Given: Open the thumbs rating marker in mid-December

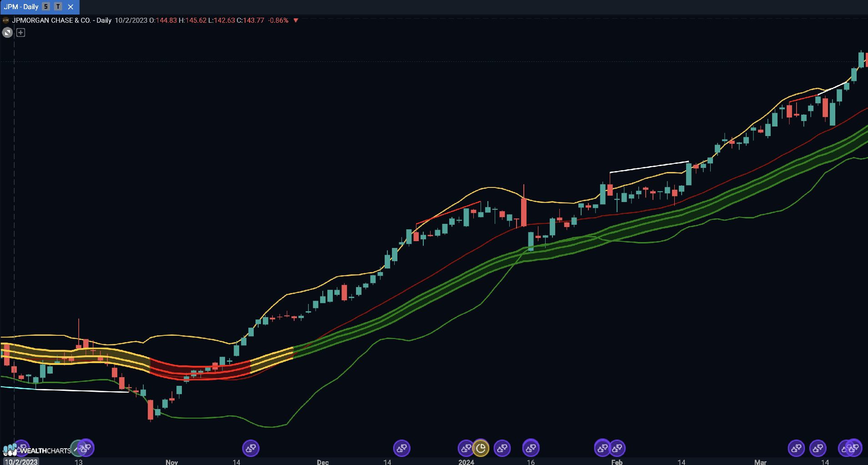Looking at the screenshot, I should tap(401, 448).
